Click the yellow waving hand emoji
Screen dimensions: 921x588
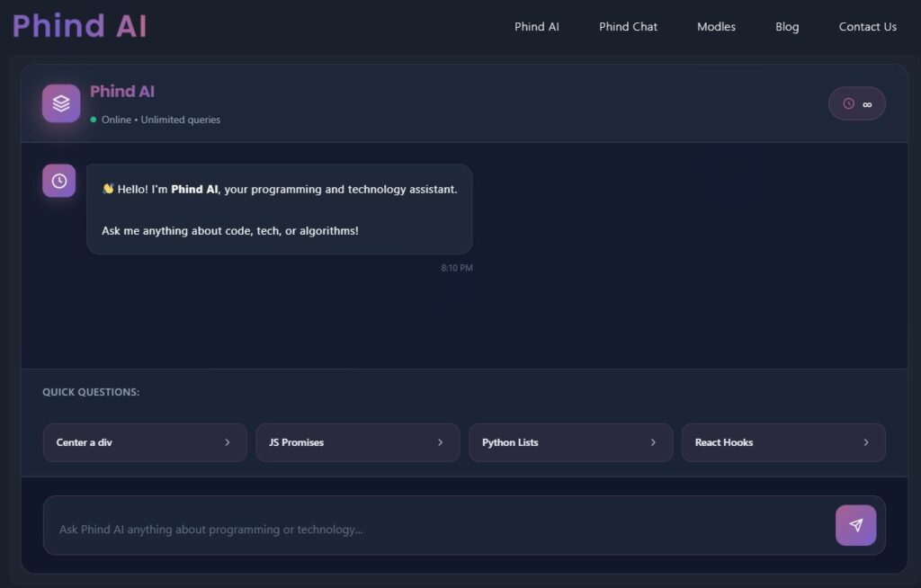[x=109, y=189]
